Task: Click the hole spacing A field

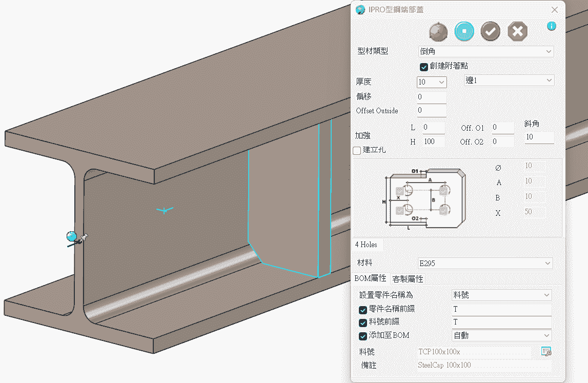Action: pyautogui.click(x=534, y=181)
